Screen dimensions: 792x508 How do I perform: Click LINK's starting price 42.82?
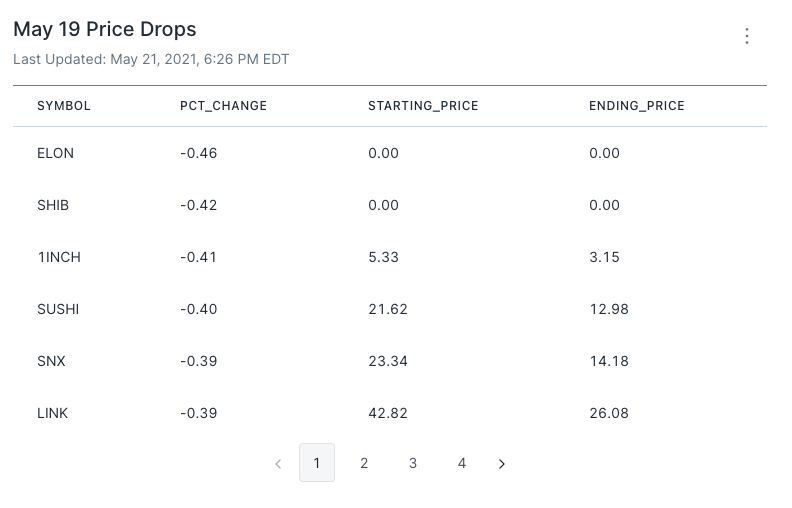388,413
